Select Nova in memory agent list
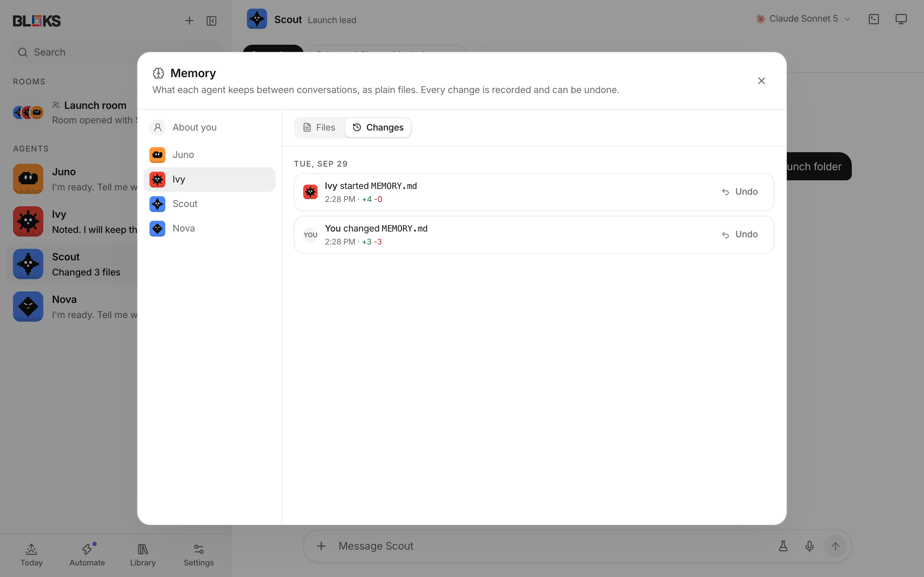Viewport: 924px width, 577px height. pyautogui.click(x=209, y=229)
